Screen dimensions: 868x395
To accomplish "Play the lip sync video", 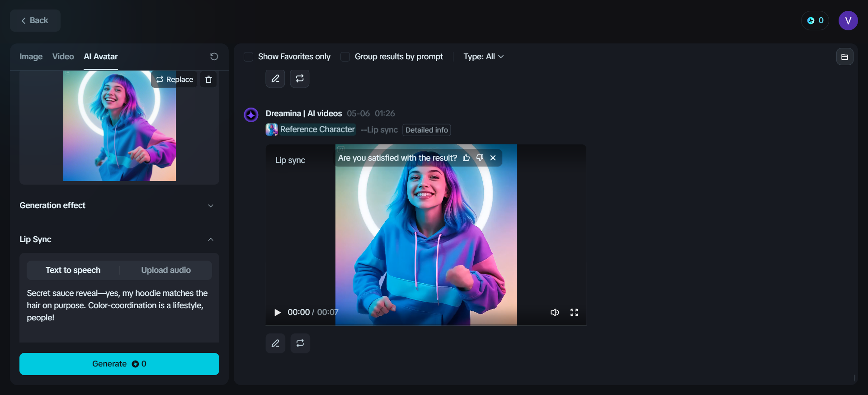I will [x=278, y=312].
